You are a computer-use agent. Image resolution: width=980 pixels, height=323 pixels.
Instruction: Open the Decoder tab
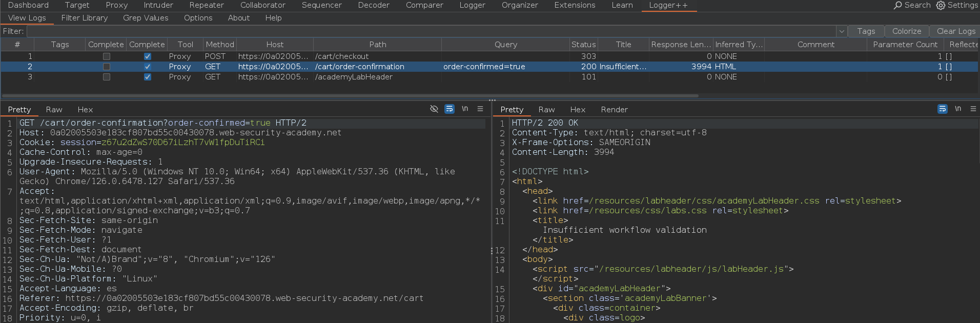374,5
